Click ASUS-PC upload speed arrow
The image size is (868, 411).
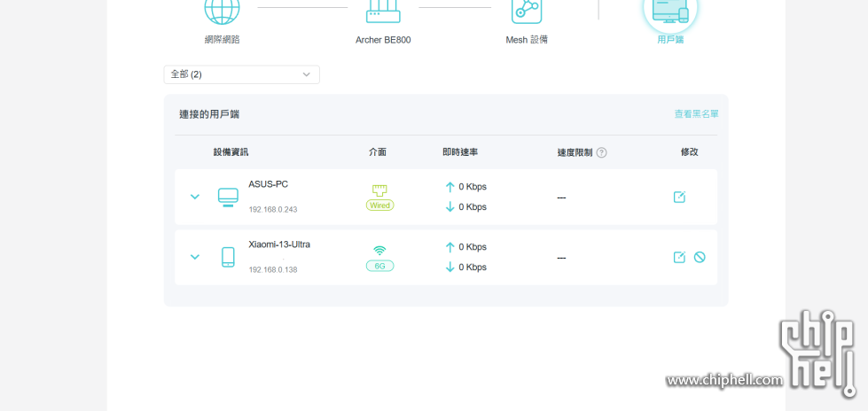[x=450, y=187]
